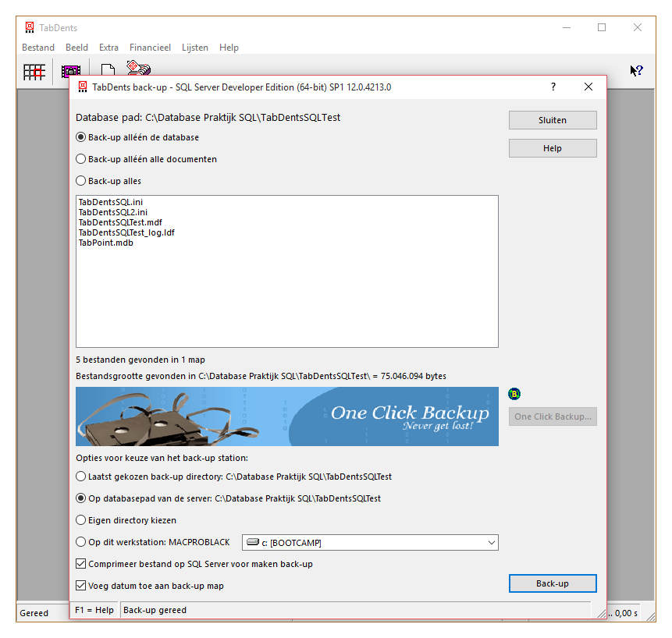The height and width of the screenshot is (638, 672).
Task: Click '0,00 s' timer in status bar
Action: 626,613
